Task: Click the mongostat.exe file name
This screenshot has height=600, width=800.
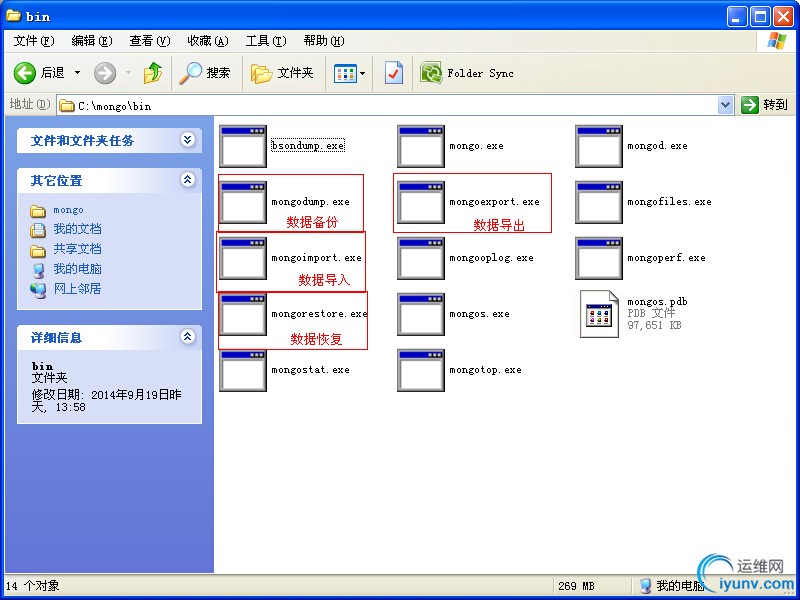Action: [310, 370]
